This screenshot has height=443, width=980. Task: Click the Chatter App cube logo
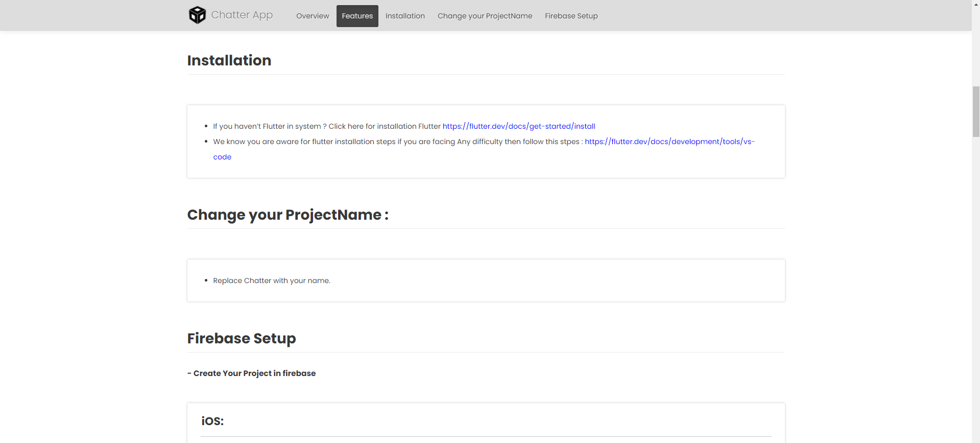pyautogui.click(x=197, y=15)
